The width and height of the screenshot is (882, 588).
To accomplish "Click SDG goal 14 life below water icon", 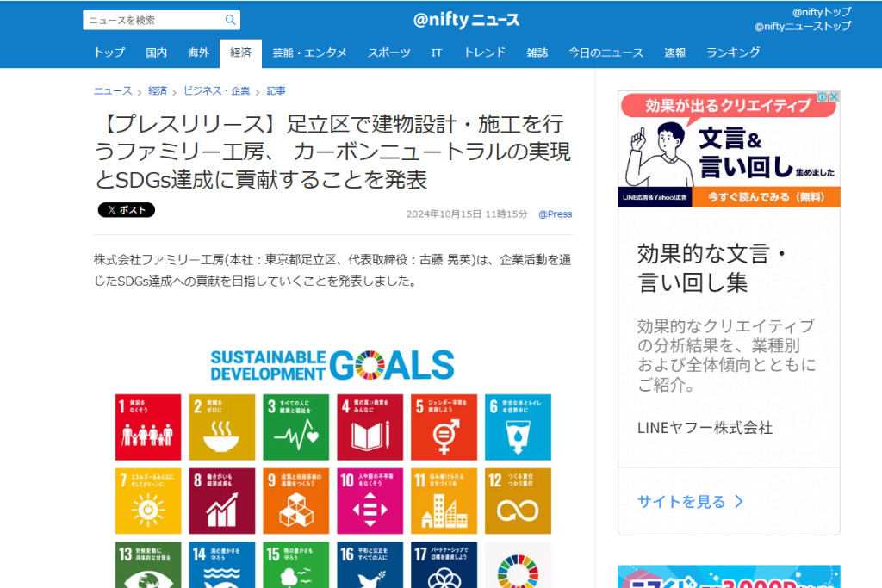I will click(x=221, y=565).
